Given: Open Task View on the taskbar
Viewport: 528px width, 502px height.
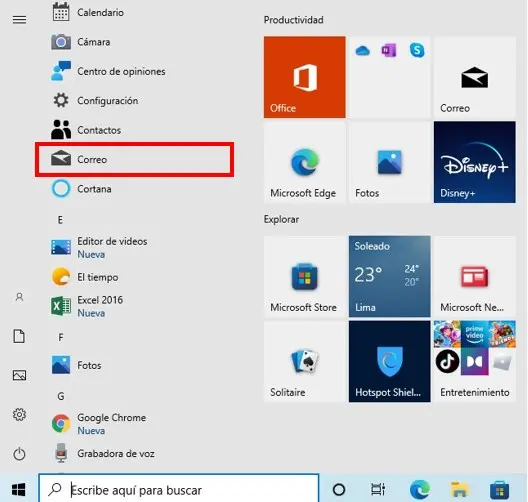Looking at the screenshot, I should tap(378, 489).
